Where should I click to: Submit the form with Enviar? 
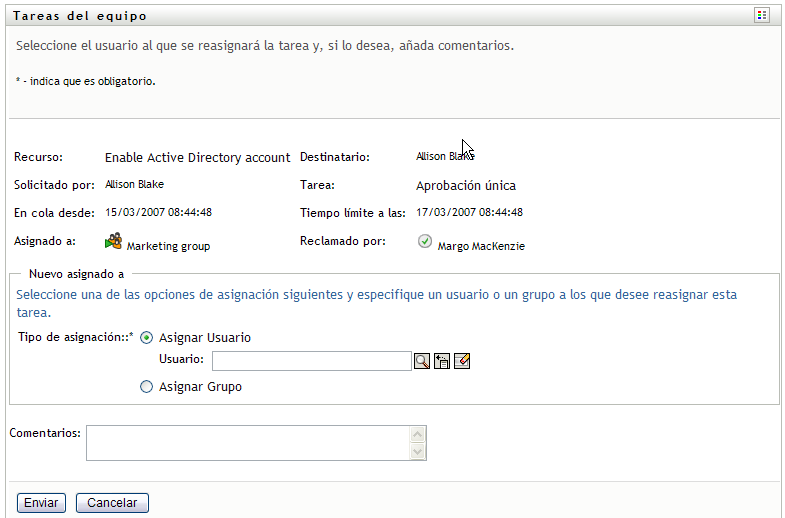[41, 503]
